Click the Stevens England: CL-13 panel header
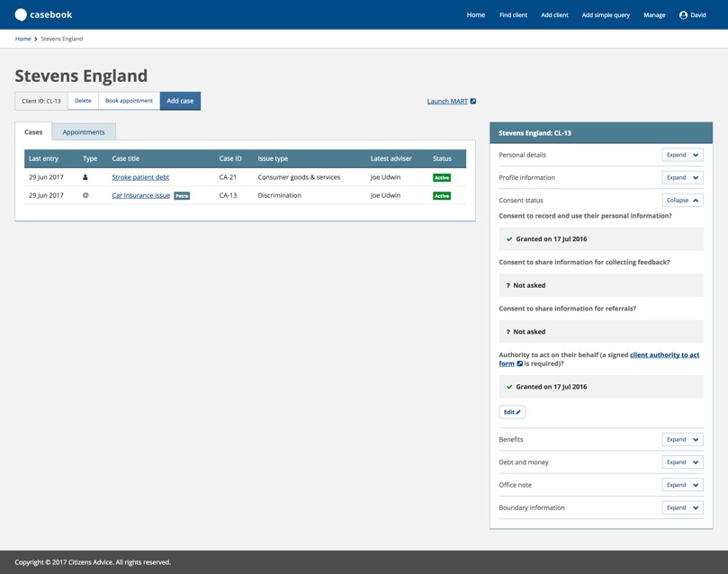Viewport: 728px width, 574px height. tap(601, 133)
